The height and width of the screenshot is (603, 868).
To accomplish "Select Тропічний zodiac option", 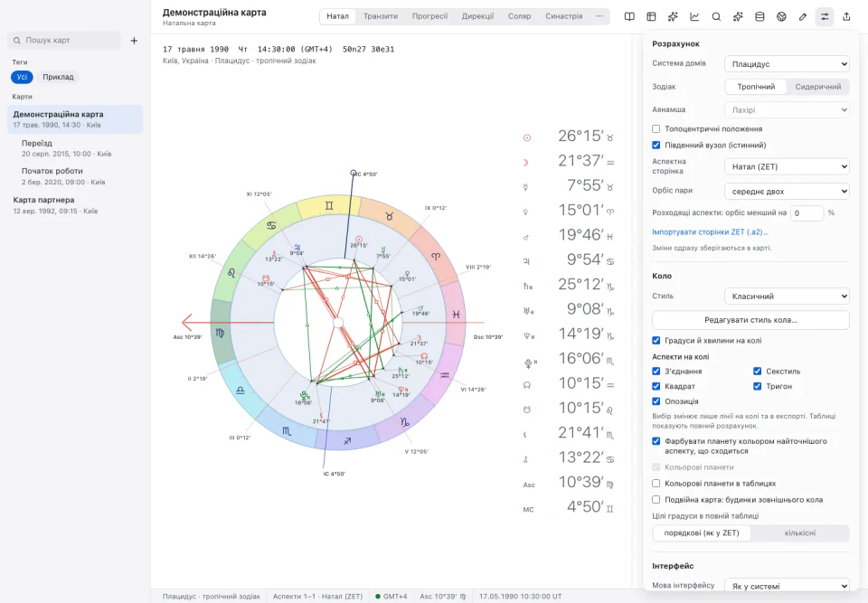I will 756,87.
